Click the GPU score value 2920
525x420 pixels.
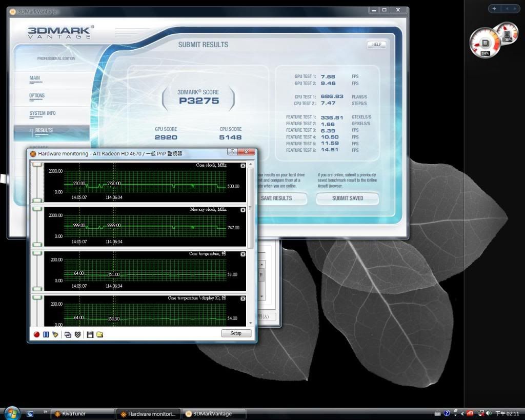[166, 137]
